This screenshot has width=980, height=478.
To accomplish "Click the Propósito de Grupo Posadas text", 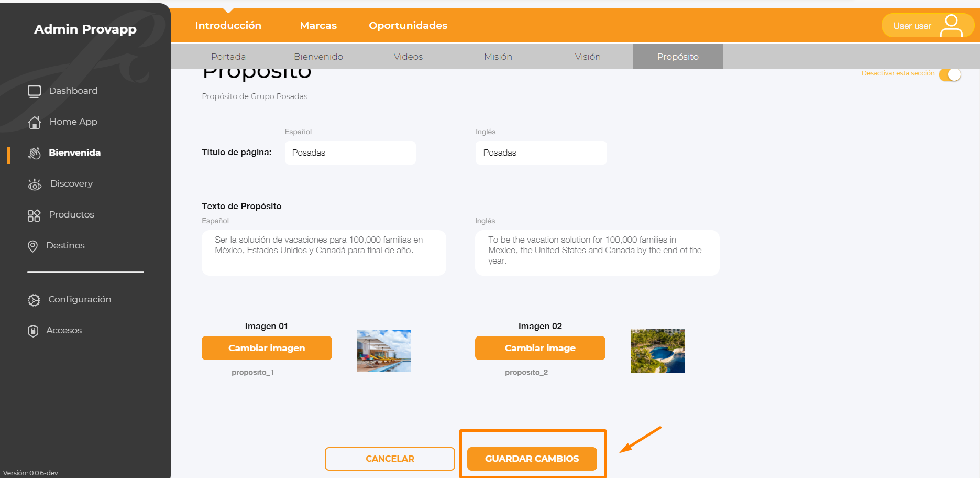I will click(256, 96).
